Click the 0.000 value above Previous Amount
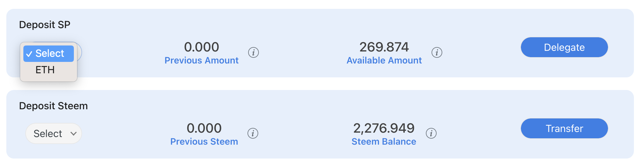 point(201,47)
